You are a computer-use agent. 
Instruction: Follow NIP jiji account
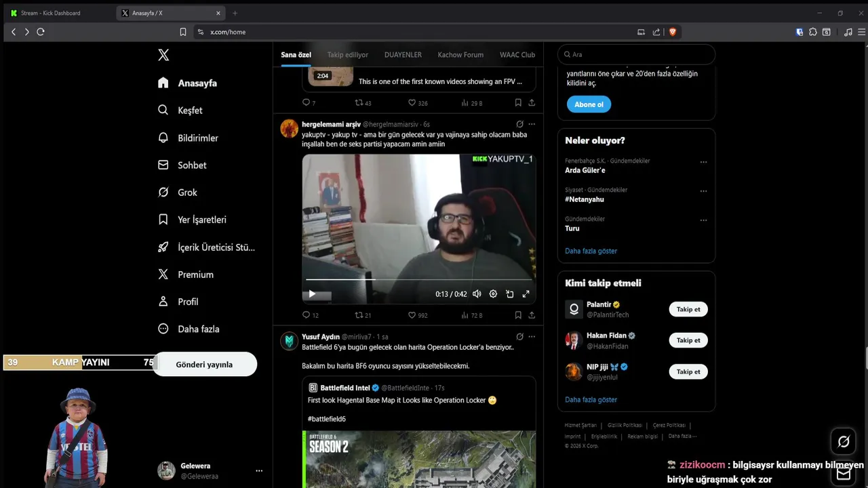pos(688,371)
